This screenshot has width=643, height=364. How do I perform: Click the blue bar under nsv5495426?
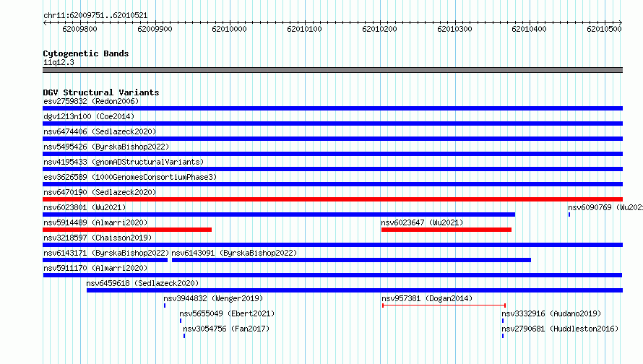332,154
